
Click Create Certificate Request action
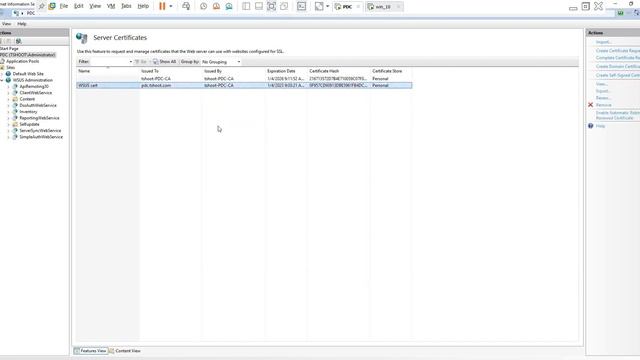(x=618, y=51)
